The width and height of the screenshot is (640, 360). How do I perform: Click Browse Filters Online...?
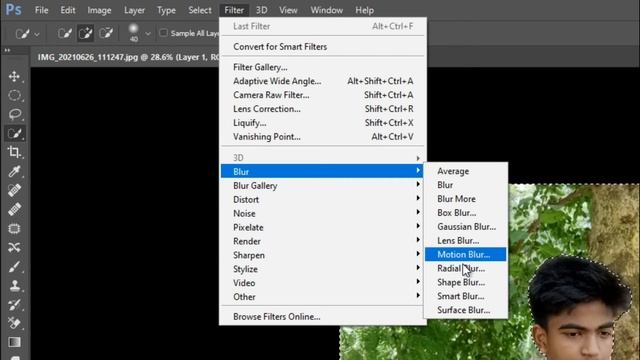pos(322,316)
